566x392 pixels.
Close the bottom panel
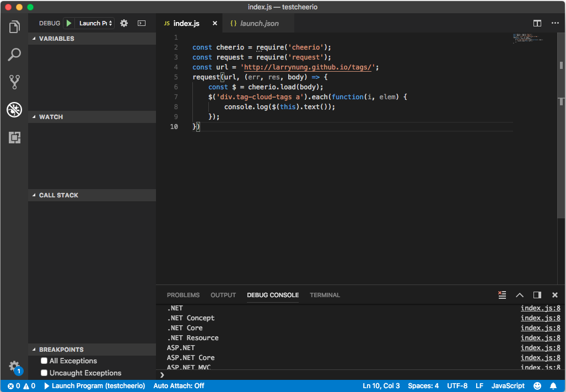pos(555,295)
